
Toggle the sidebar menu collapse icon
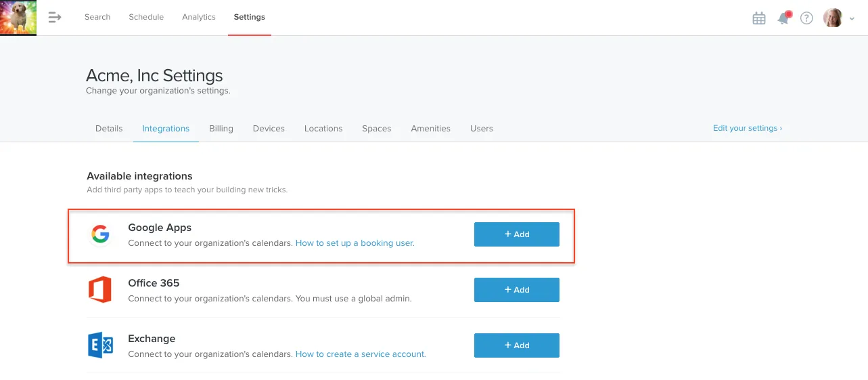click(x=55, y=18)
